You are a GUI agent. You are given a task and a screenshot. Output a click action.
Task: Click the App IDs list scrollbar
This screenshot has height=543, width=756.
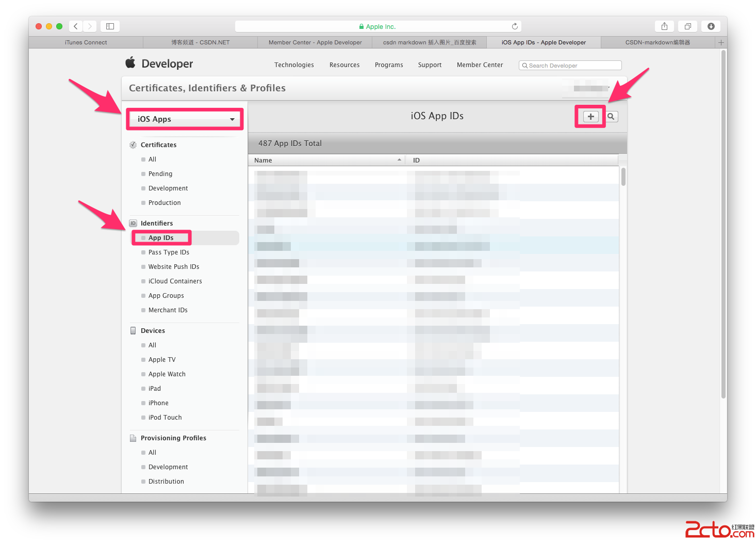623,176
